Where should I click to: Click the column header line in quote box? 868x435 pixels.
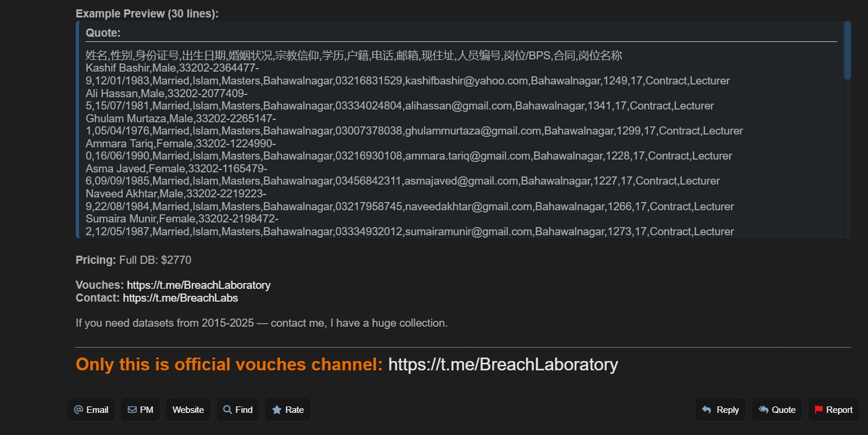354,56
